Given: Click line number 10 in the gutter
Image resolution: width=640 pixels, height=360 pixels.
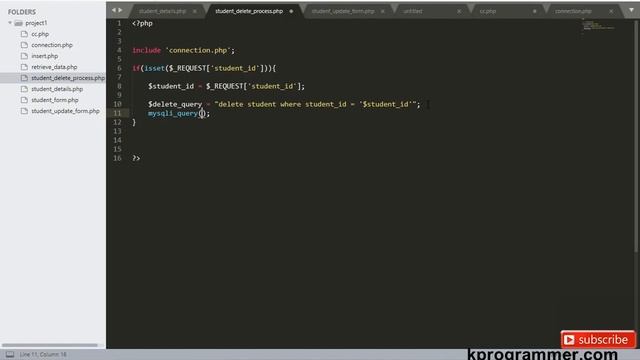Looking at the screenshot, I should [117, 104].
